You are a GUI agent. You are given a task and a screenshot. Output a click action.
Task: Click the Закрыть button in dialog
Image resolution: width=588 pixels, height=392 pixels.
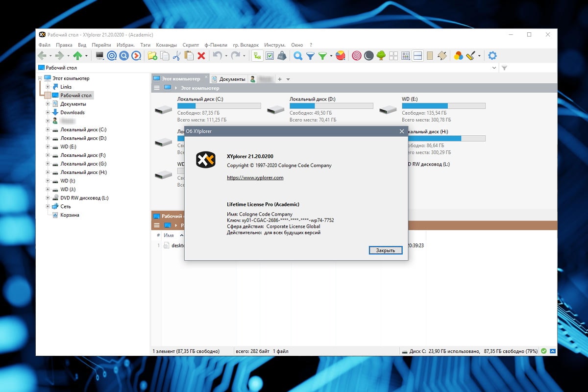pos(386,250)
